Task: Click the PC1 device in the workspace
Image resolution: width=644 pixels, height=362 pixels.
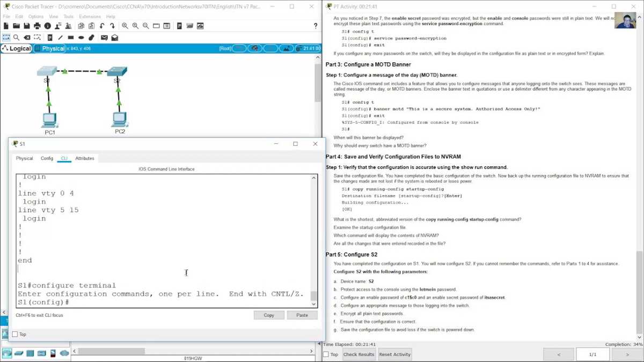Action: pos(49,121)
